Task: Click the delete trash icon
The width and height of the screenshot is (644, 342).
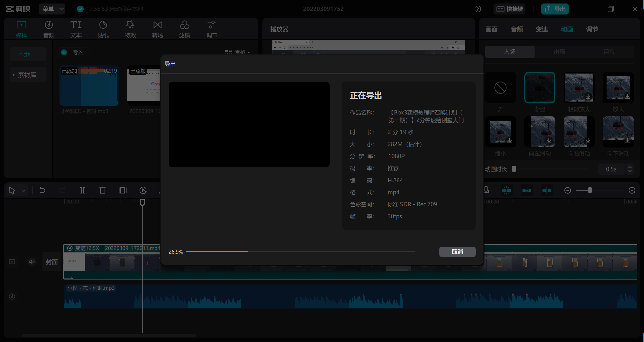Action: coord(103,190)
